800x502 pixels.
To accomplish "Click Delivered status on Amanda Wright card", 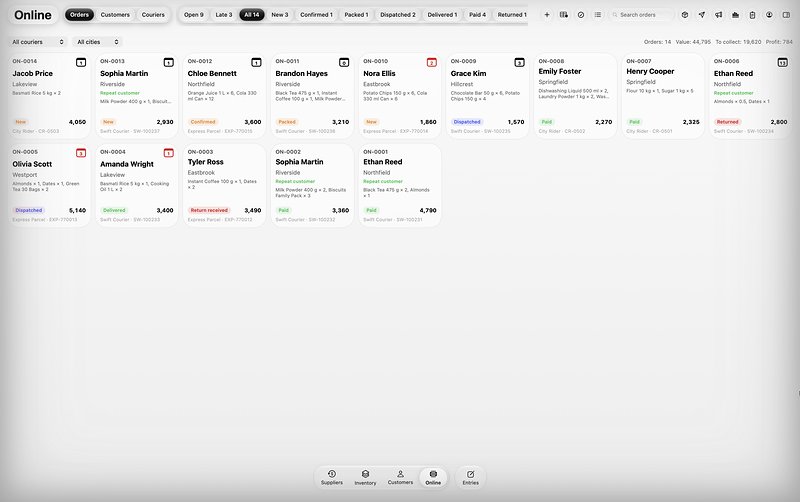I will (x=114, y=210).
